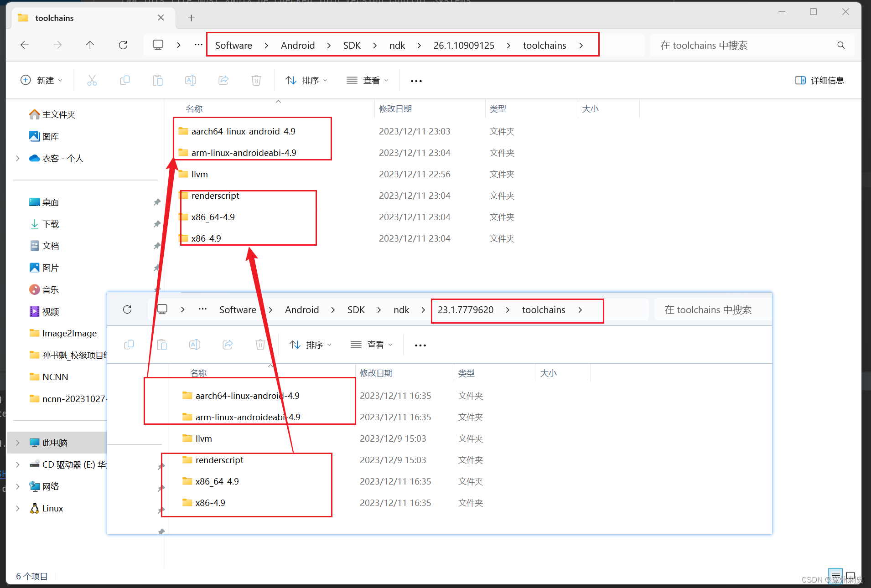Viewport: 871px width, 588px height.
Task: Click the Copy icon in lower window toolbar
Action: tap(129, 345)
